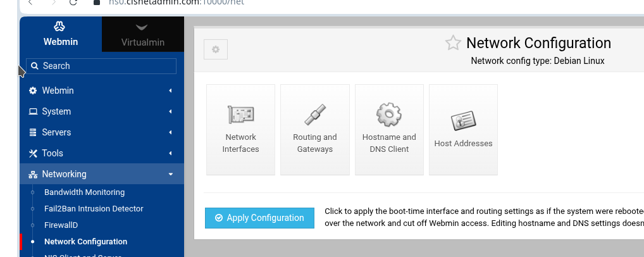Select Bandwidth Monitoring in sidebar
Image resolution: width=644 pixels, height=257 pixels.
(x=85, y=192)
